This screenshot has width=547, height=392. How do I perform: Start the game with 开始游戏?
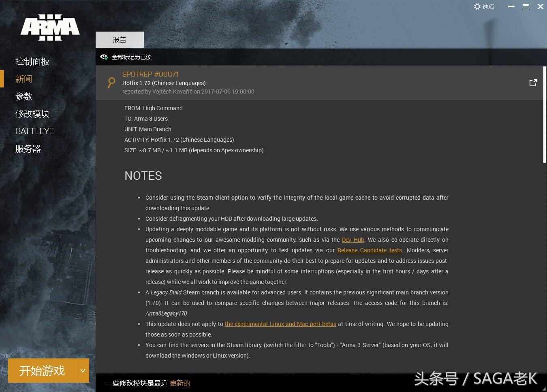[x=42, y=370]
